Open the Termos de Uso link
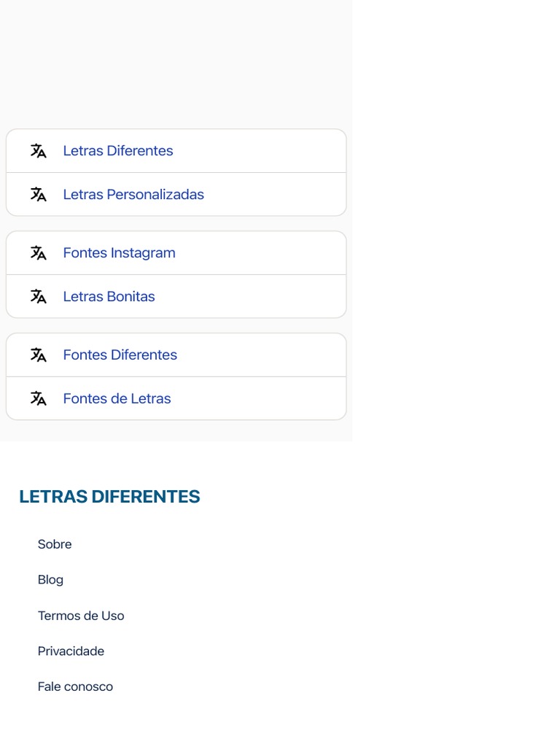 [x=81, y=616]
